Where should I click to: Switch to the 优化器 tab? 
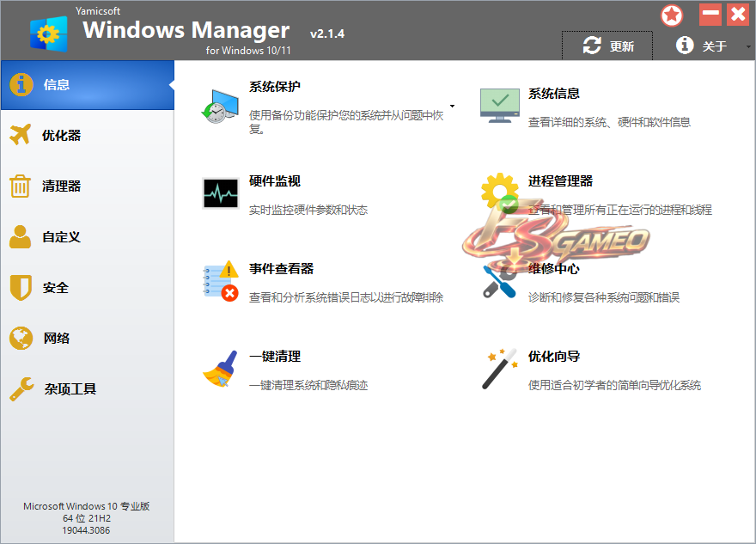pyautogui.click(x=88, y=135)
